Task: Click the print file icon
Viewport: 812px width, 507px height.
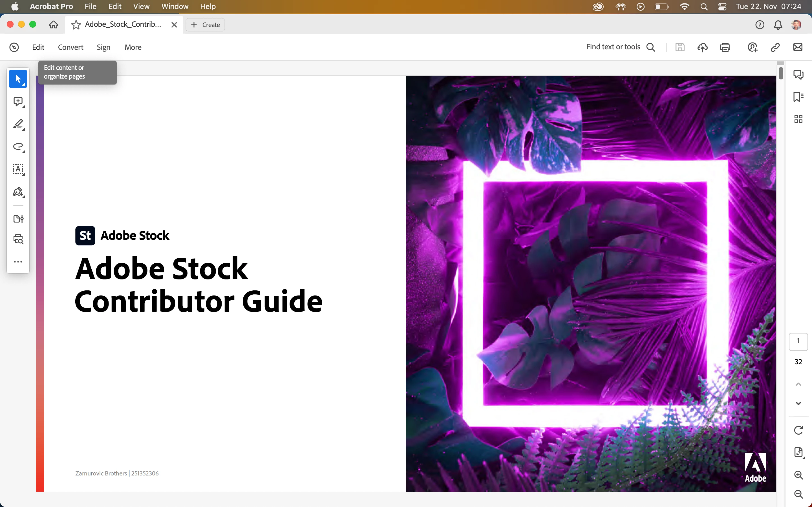Action: (725, 47)
